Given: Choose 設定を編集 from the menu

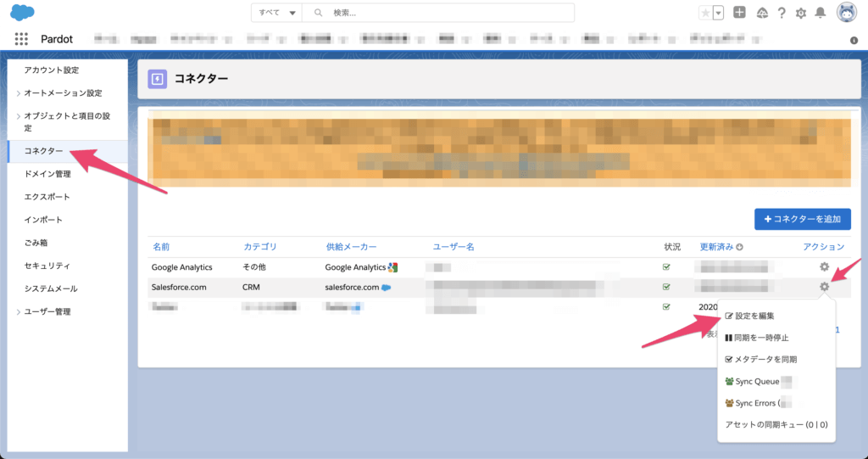Looking at the screenshot, I should [x=749, y=316].
